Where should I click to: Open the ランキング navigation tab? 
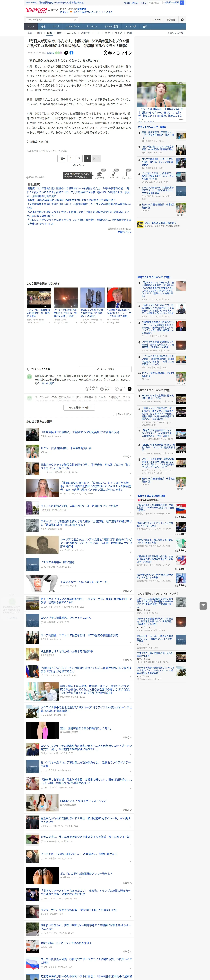click(130, 26)
